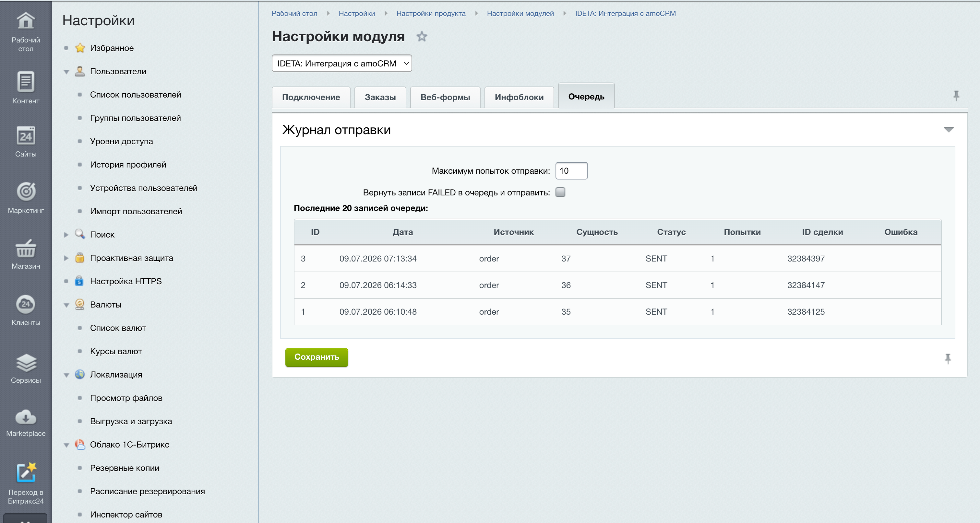Viewport: 980px width, 523px height.
Task: Open Группы пользователей in tree
Action: (135, 118)
